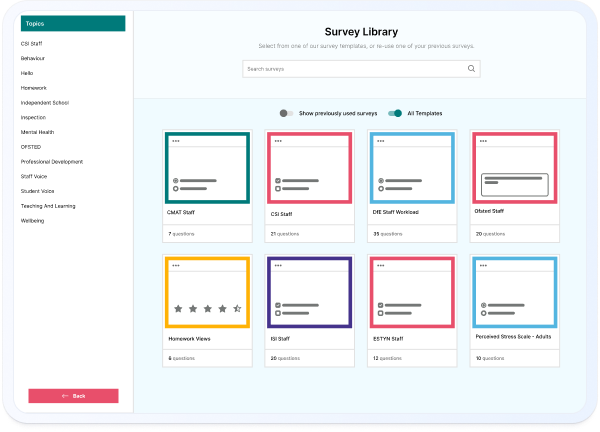This screenshot has width=600, height=432.
Task: Open the three-dot menu on DfE Staff Workload card
Action: [380, 141]
